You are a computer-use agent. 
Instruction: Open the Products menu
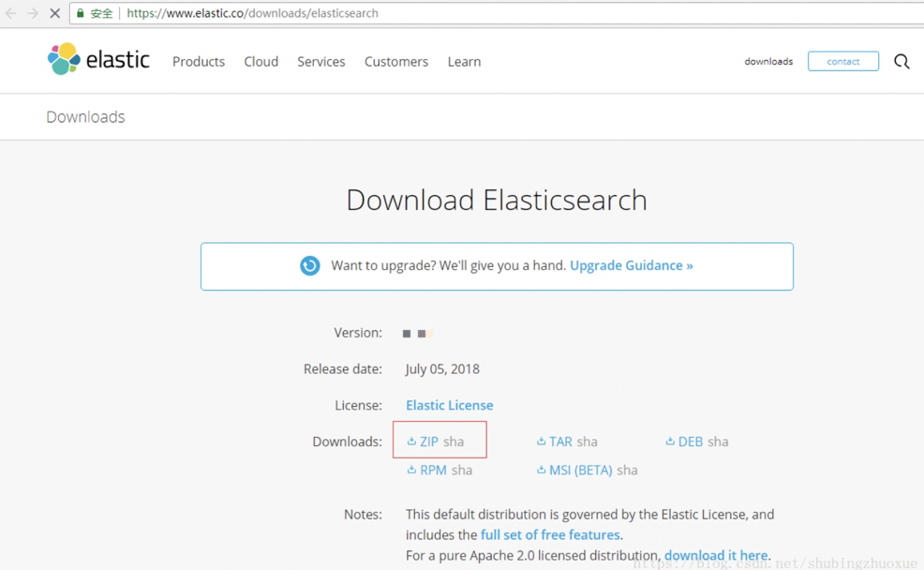pos(199,61)
